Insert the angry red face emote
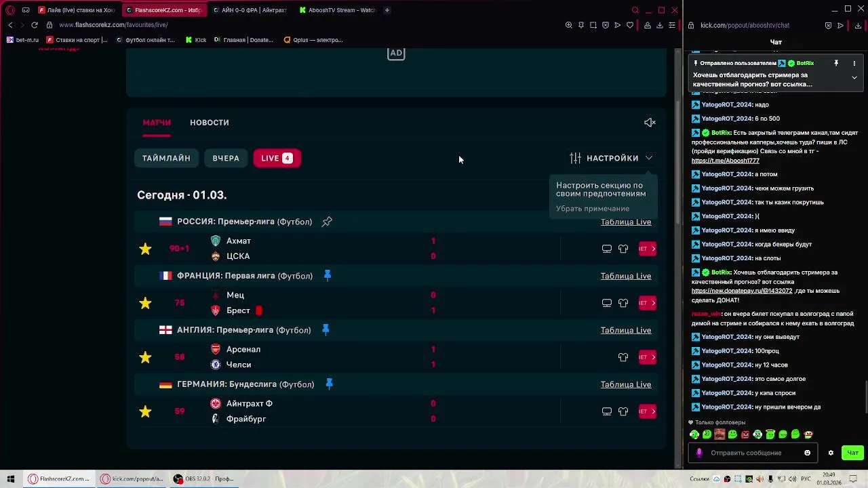 tap(745, 434)
